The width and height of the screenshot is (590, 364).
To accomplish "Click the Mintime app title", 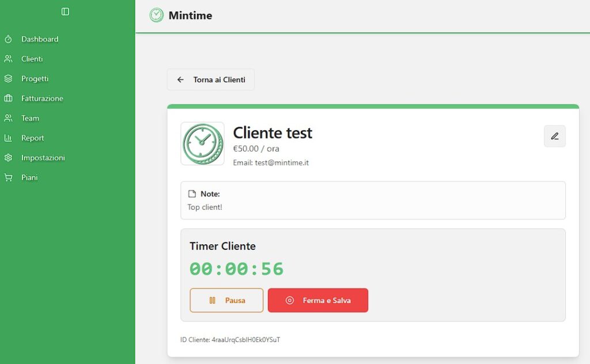I will (190, 16).
